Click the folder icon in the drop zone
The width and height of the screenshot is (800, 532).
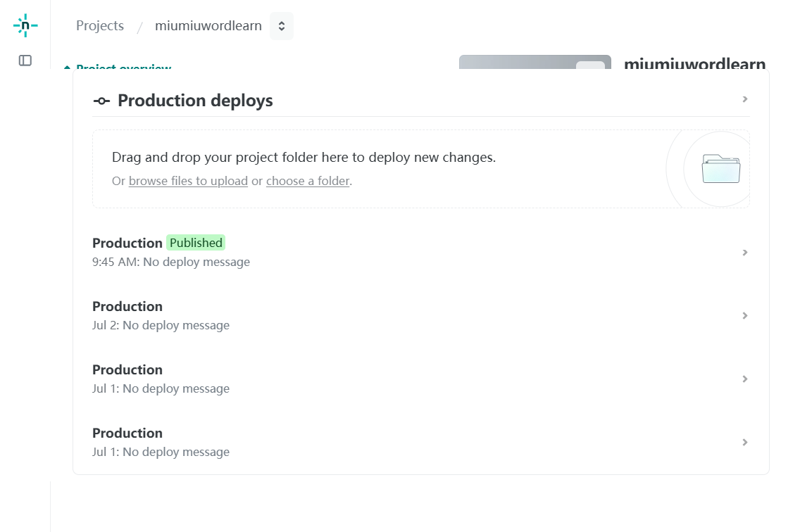tap(721, 169)
